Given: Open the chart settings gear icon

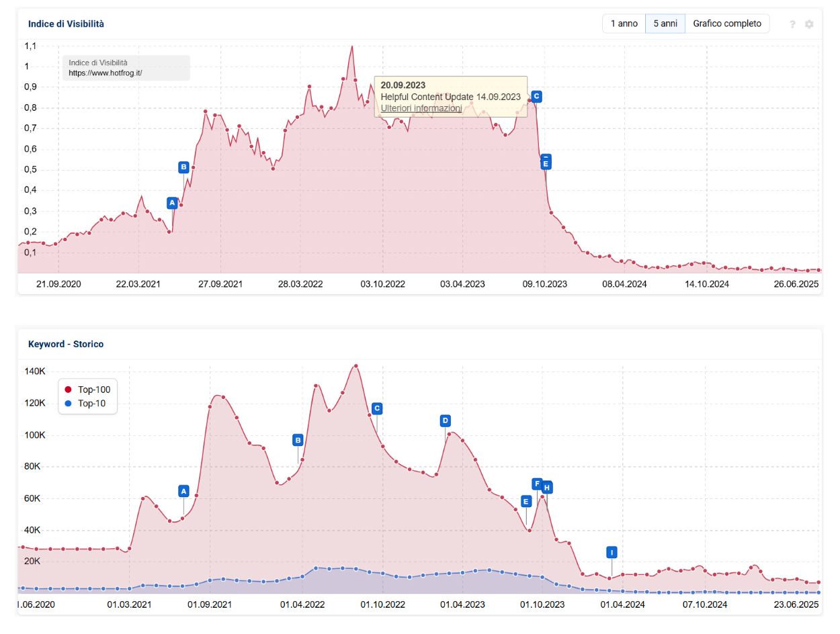Looking at the screenshot, I should (809, 24).
